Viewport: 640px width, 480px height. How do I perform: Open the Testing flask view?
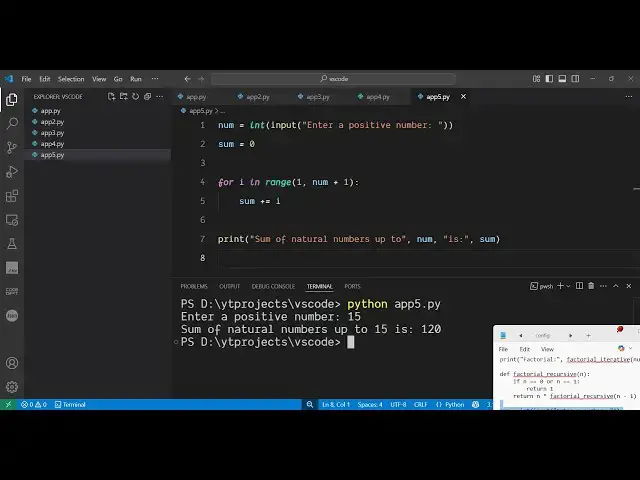[x=12, y=244]
